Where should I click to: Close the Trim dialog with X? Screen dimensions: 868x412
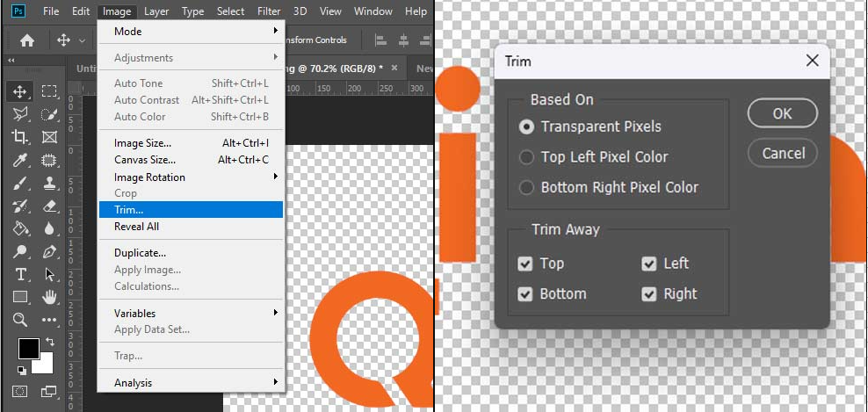coord(812,61)
